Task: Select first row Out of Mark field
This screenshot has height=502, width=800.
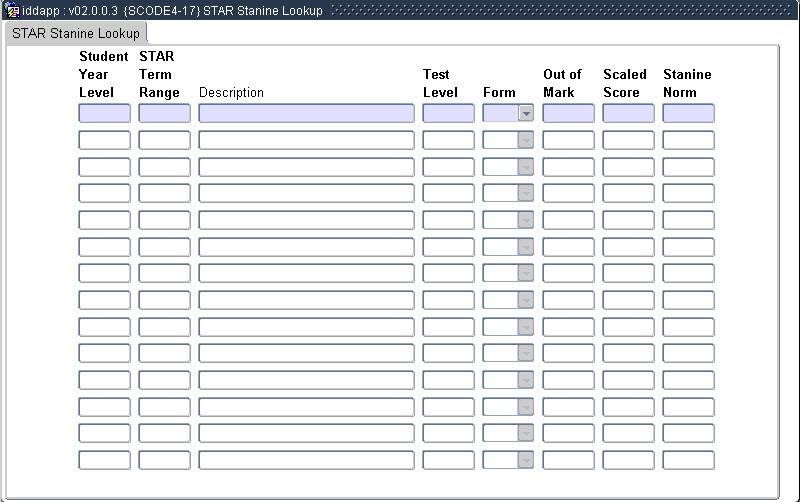Action: click(568, 113)
